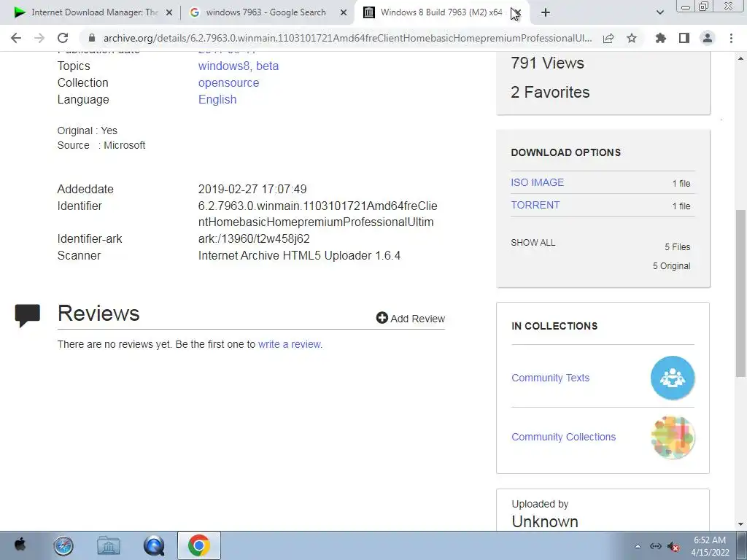
Task: Click the scrollbar down arrow
Action: click(x=741, y=524)
